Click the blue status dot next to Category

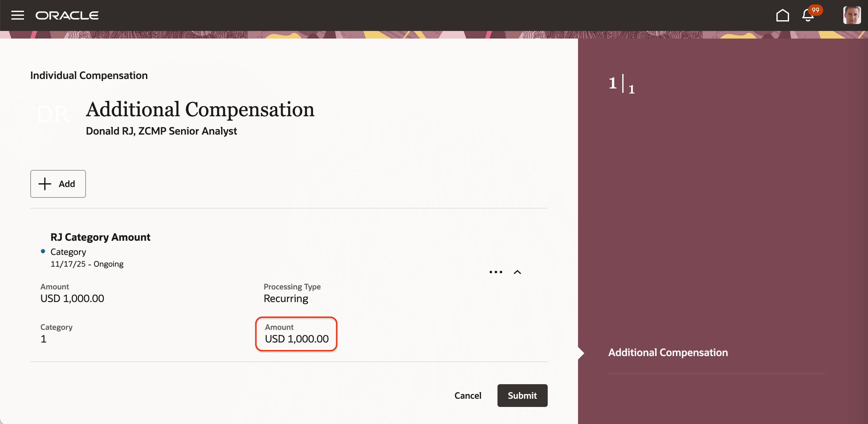43,251
